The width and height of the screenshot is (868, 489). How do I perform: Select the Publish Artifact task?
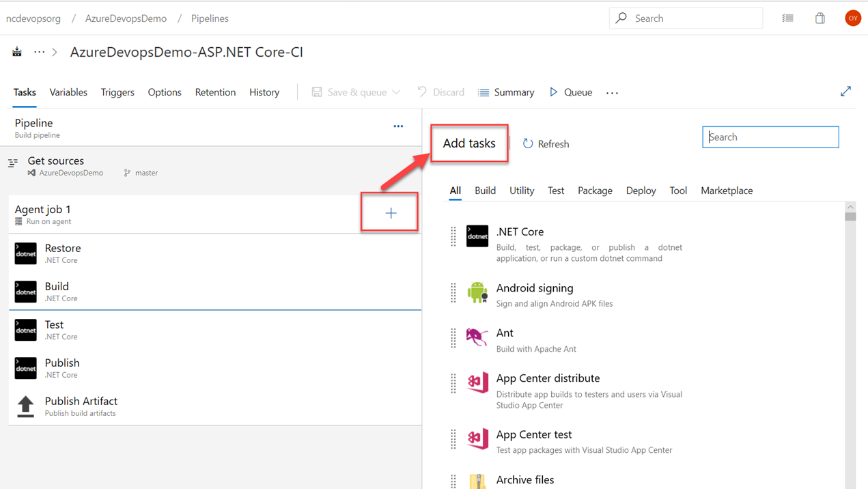click(x=214, y=406)
